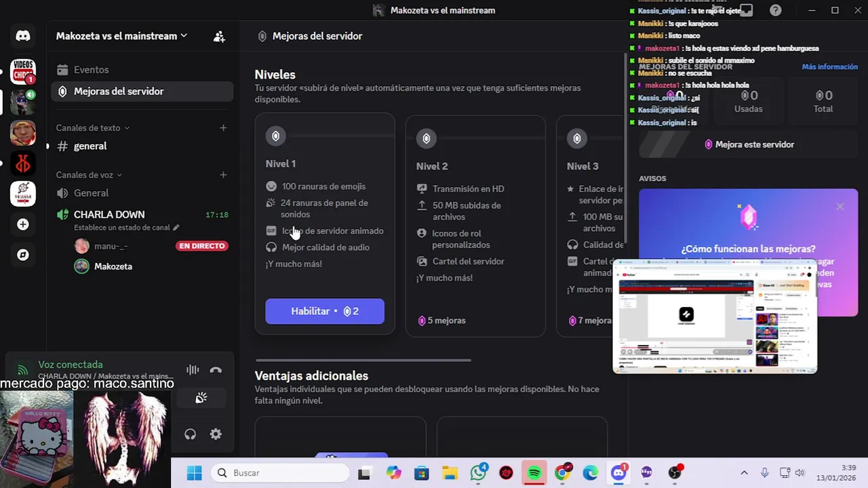The height and width of the screenshot is (488, 868).
Task: Click Mejora este servidor button
Action: click(x=748, y=144)
